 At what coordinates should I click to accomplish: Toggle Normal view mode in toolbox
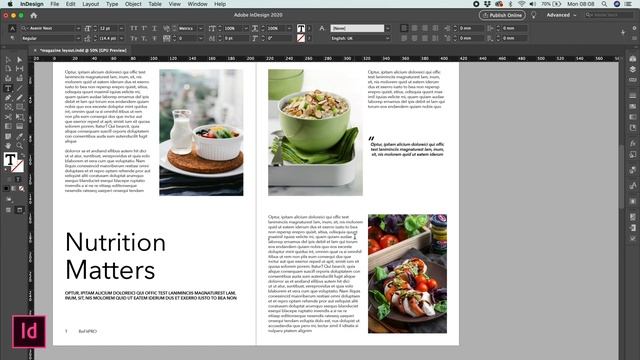(8, 210)
